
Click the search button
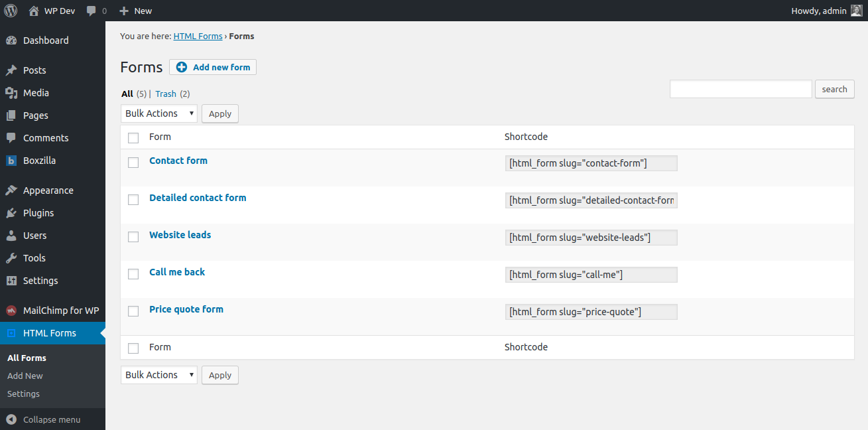pos(835,90)
